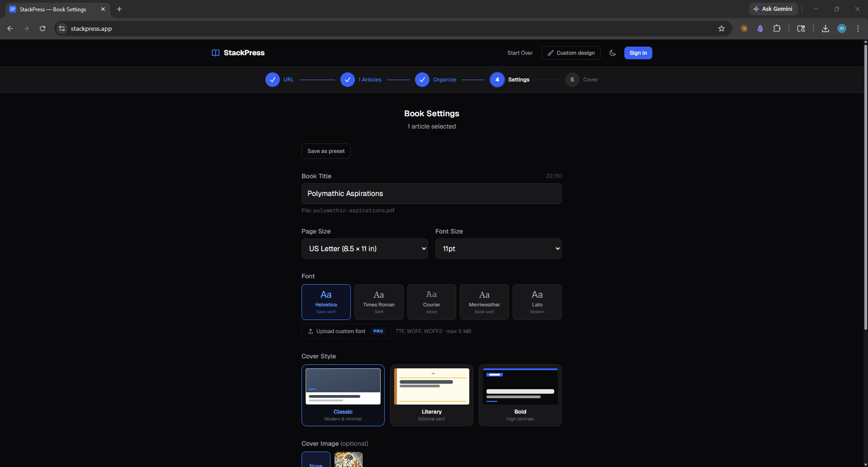Select the Helvetica font option
Viewport: 868px width, 467px height.
[x=326, y=302]
